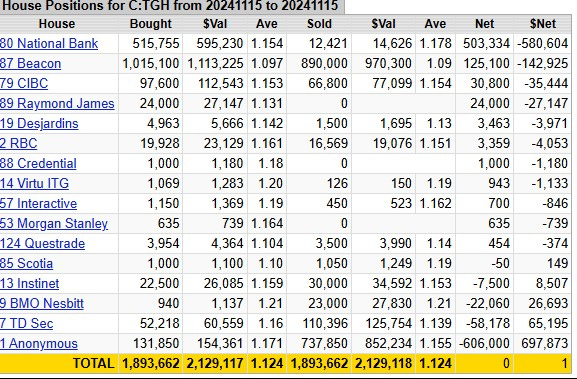The image size is (577, 379).
Task: Select National Bank $Net value -580,604
Action: (x=542, y=43)
